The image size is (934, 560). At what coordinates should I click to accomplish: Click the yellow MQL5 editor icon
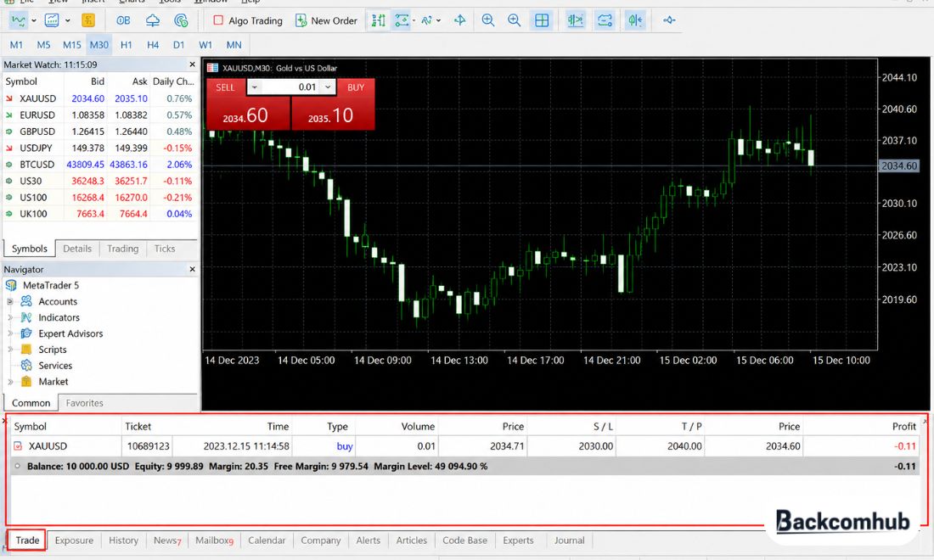88,21
